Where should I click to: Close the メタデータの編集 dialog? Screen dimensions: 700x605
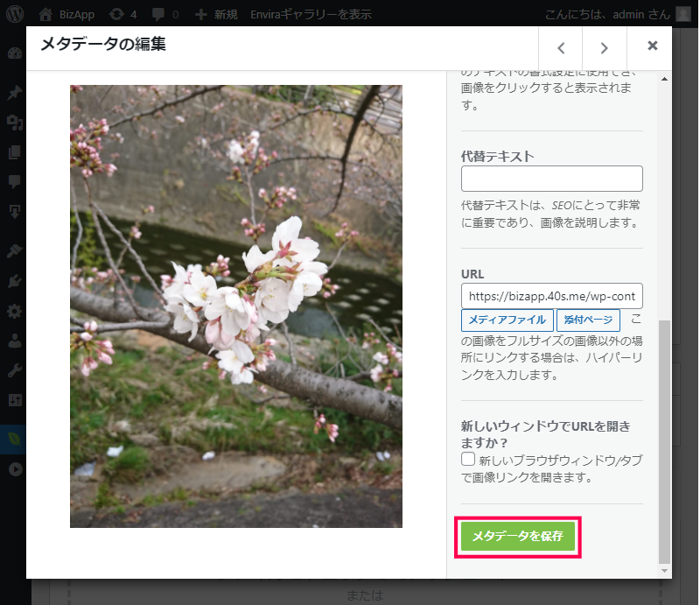click(652, 46)
